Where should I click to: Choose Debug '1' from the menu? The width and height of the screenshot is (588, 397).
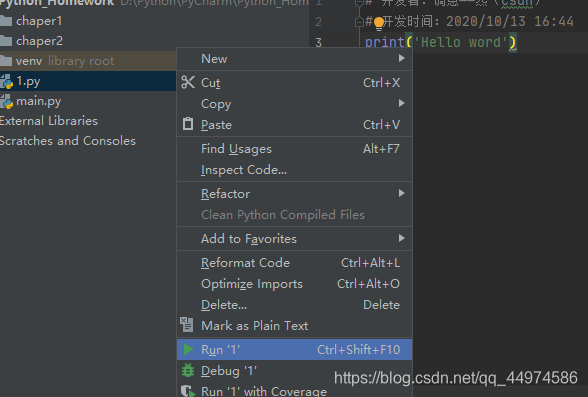(x=294, y=371)
